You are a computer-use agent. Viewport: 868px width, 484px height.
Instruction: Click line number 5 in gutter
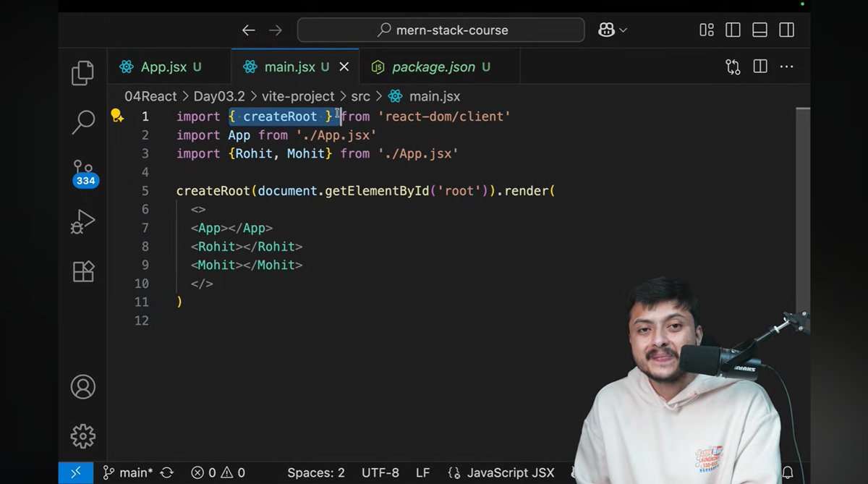(x=145, y=191)
